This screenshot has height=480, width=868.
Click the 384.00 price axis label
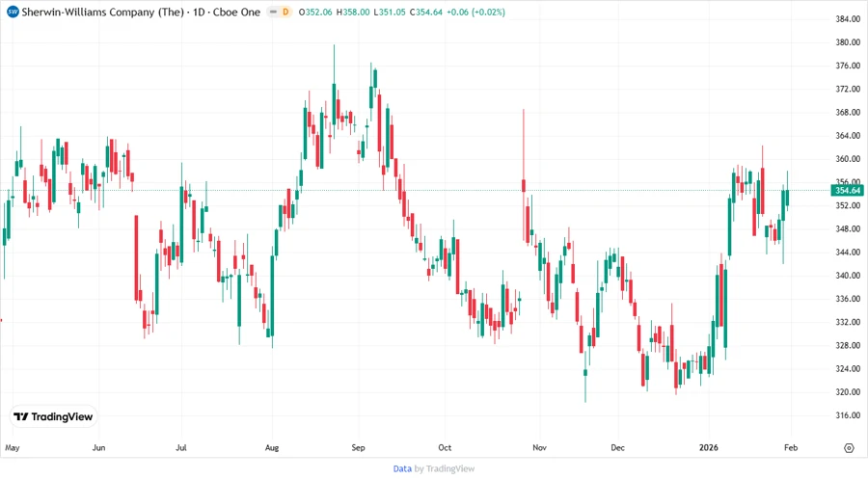pos(848,19)
